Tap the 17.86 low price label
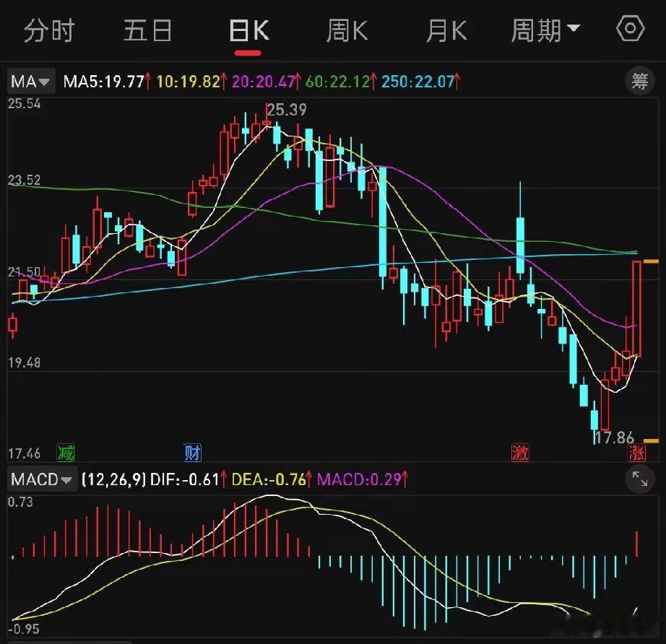The width and height of the screenshot is (666, 644). click(x=614, y=438)
